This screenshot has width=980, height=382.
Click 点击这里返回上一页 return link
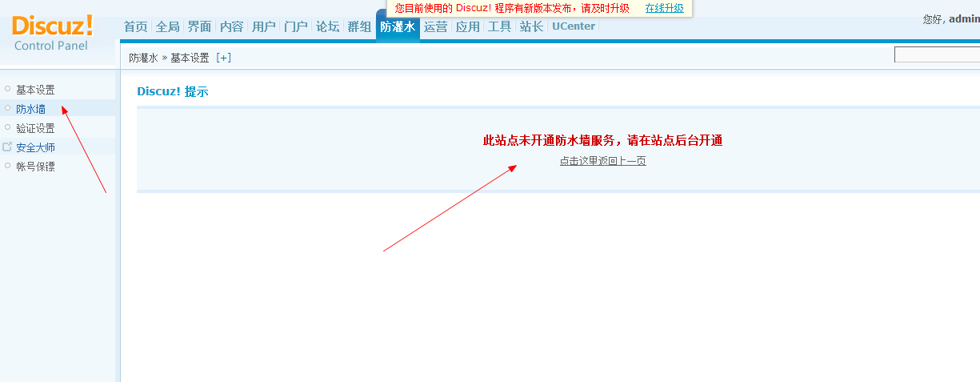click(x=603, y=161)
